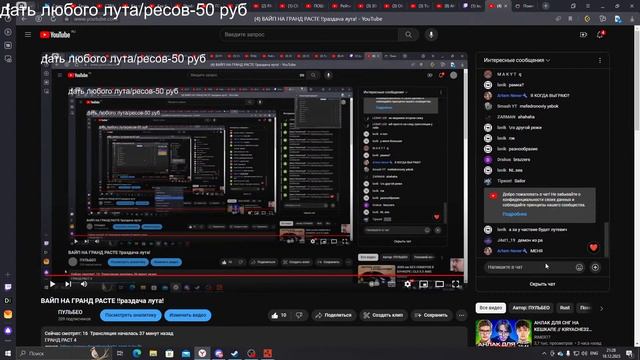Screen dimensions: 640x360
Task: Click the Создать клип button
Action: [x=383, y=315]
